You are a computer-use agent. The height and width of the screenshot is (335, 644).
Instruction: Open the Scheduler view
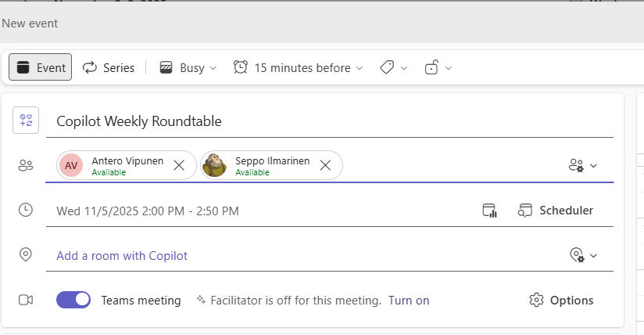[556, 210]
